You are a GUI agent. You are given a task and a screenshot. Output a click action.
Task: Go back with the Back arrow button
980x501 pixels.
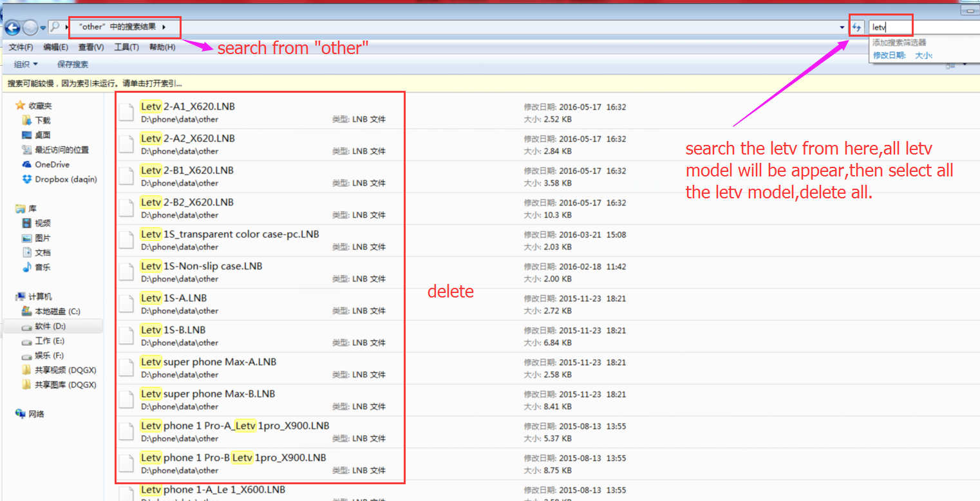tap(12, 28)
